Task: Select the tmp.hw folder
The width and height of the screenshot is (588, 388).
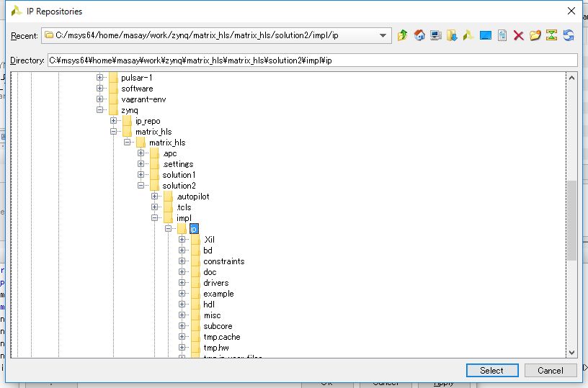Action: point(216,348)
